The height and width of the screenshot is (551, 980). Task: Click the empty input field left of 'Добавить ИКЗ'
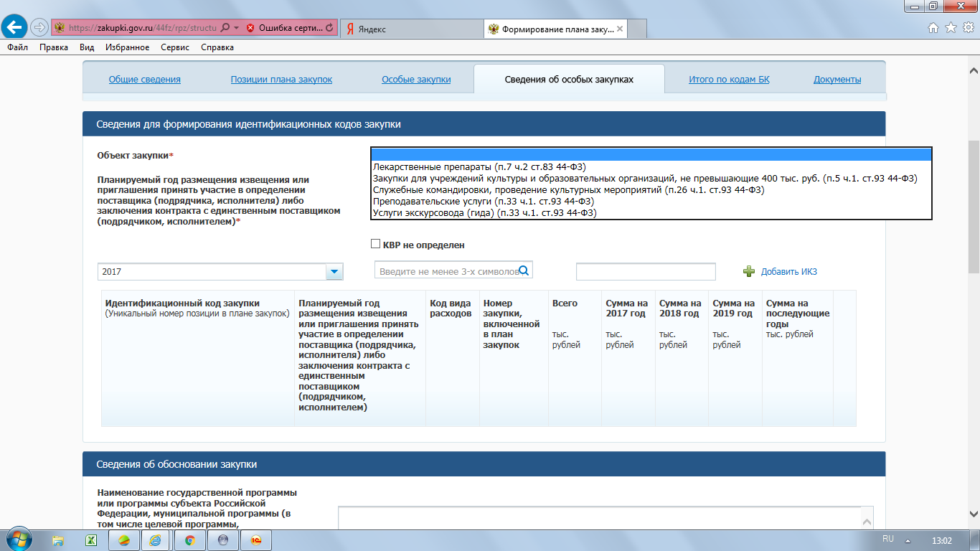(645, 272)
